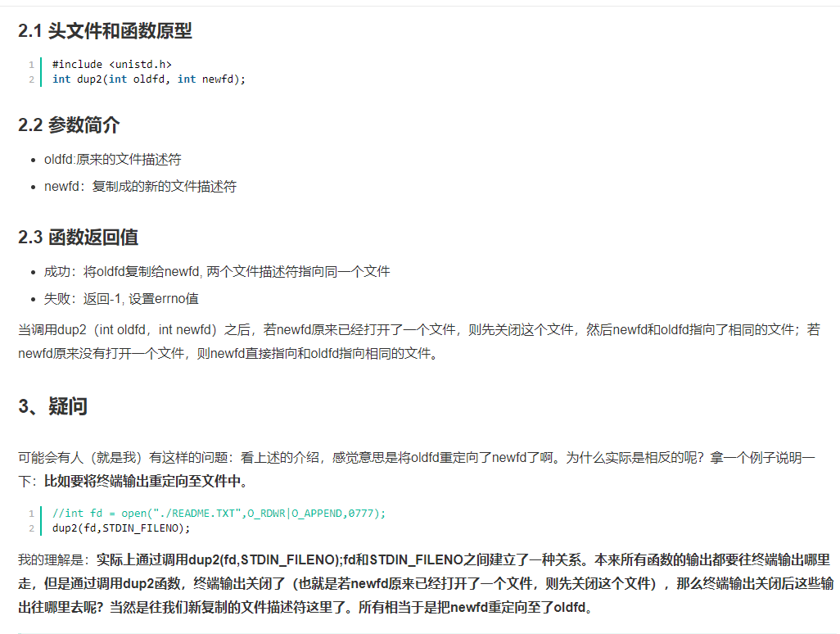Click the code line "#include <unistd.h>"
The image size is (840, 634).
tap(112, 65)
